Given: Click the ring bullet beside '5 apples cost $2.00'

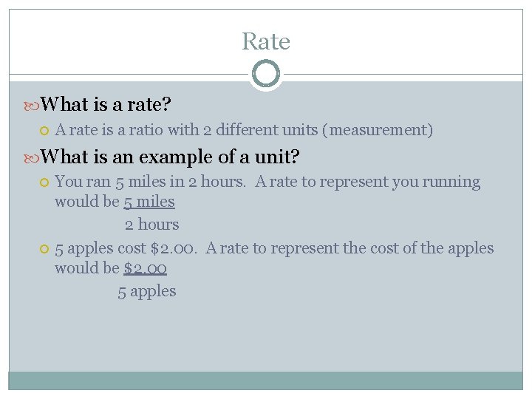Looking at the screenshot, I should click(44, 249).
